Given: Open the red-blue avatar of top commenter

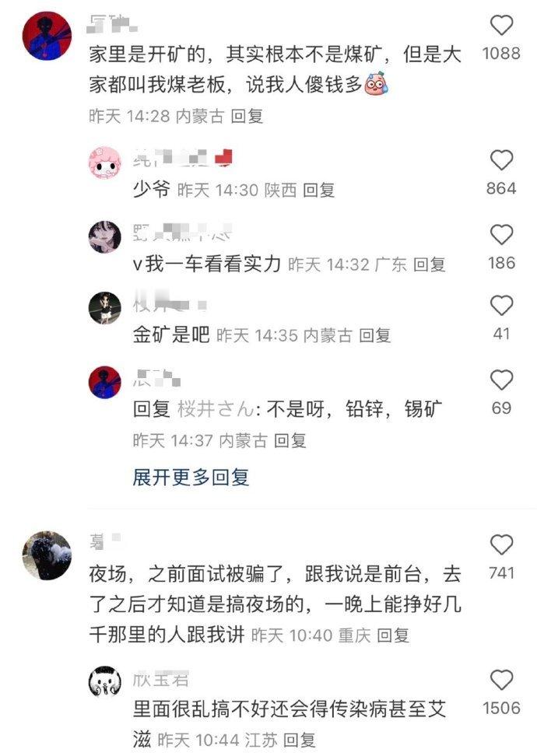Looking at the screenshot, I should point(47,36).
